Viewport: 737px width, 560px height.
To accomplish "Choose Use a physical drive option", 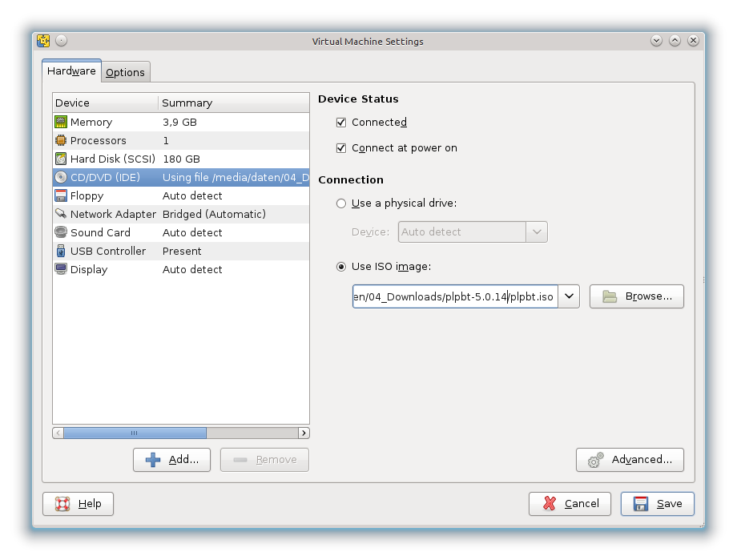I will coord(341,203).
